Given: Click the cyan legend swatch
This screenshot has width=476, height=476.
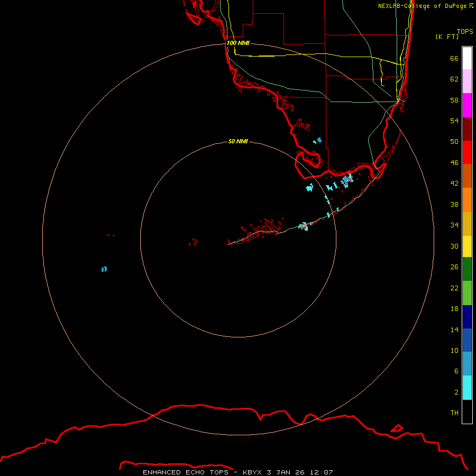Looking at the screenshot, I should tap(467, 388).
